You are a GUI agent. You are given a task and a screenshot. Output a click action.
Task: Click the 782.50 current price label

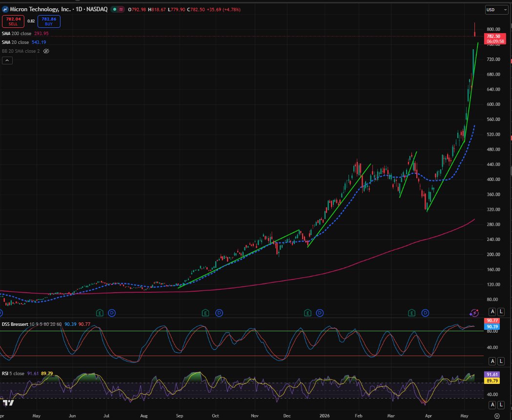[x=493, y=36]
